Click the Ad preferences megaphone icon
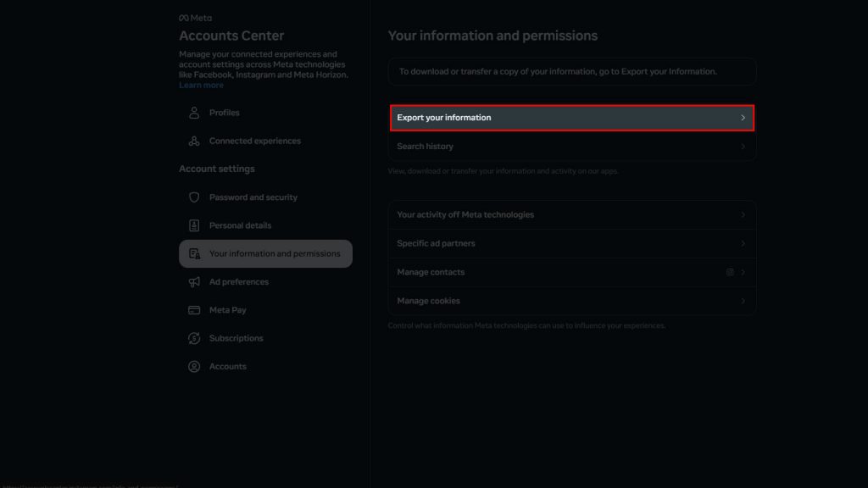This screenshot has width=868, height=488. point(194,282)
